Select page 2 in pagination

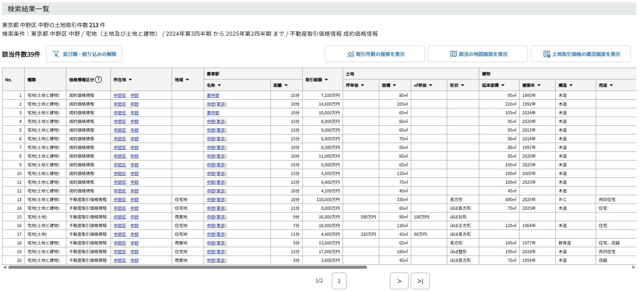click(x=339, y=281)
